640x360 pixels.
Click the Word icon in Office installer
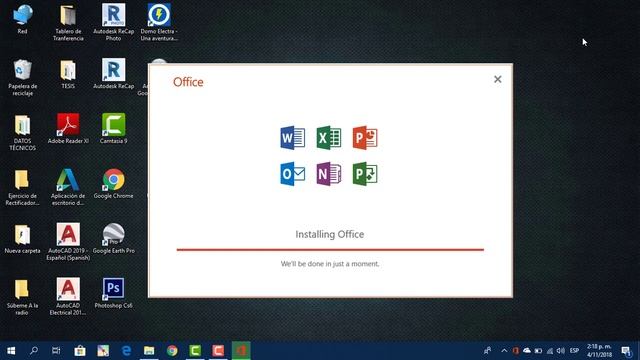coord(293,138)
